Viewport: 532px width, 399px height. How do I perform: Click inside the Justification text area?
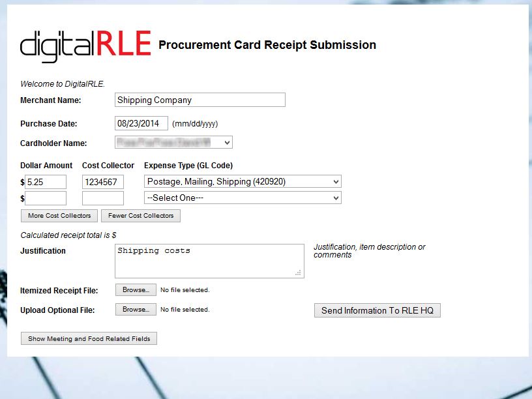209,261
